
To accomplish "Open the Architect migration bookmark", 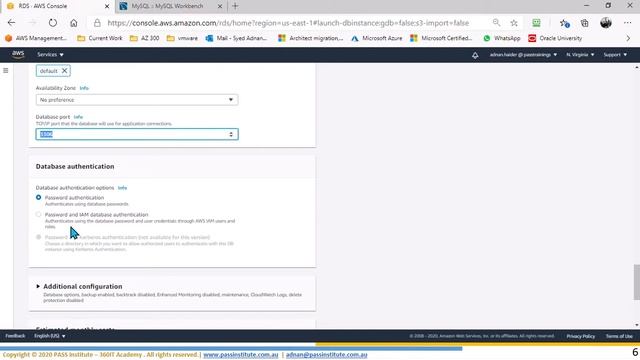I will coord(311,38).
